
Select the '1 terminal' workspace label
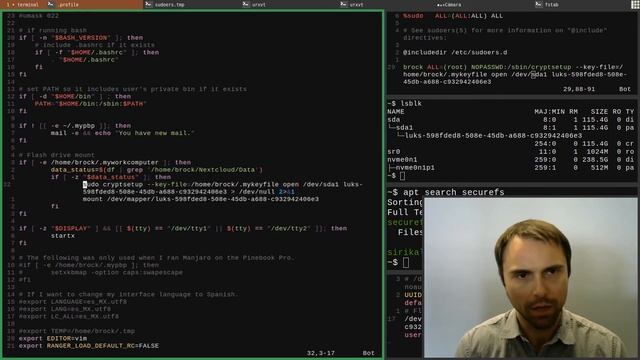[22, 4]
